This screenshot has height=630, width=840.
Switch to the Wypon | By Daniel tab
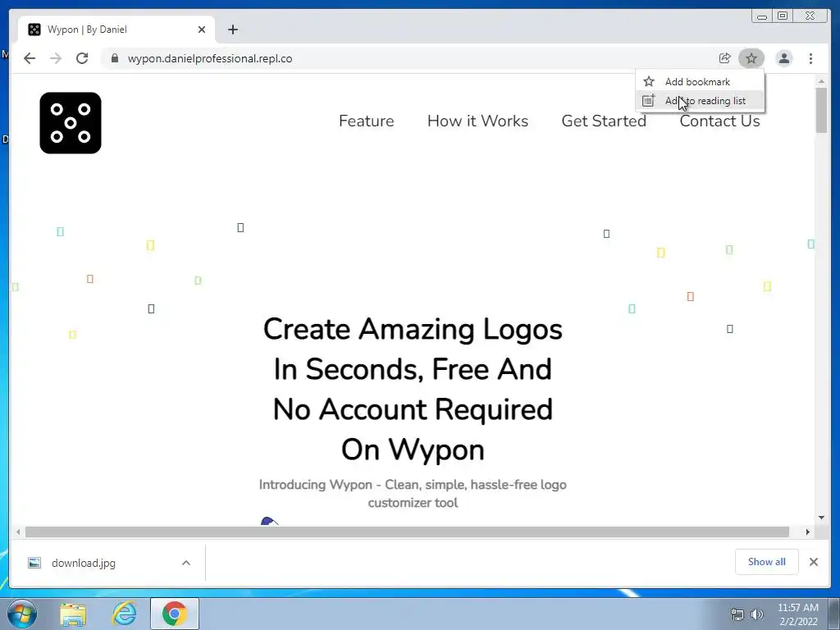(x=116, y=30)
